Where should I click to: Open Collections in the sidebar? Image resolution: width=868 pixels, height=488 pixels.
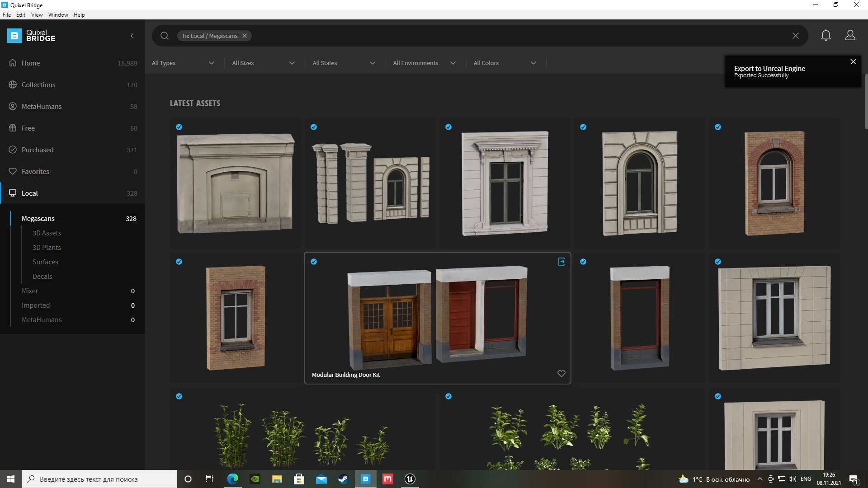tap(72, 84)
